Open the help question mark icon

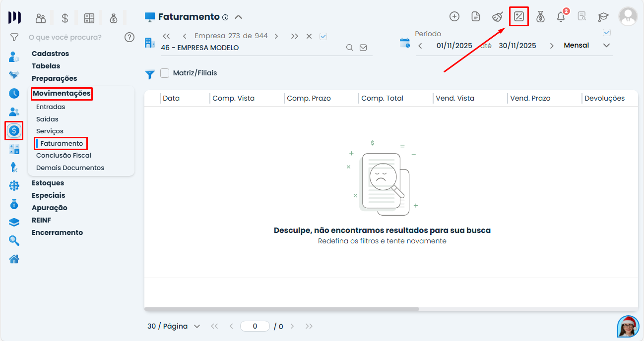[129, 37]
